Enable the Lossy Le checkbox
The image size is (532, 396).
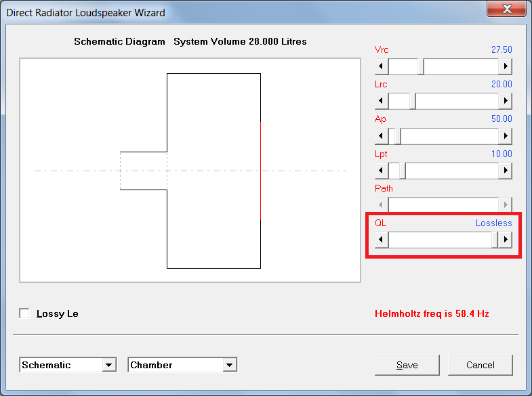(24, 313)
